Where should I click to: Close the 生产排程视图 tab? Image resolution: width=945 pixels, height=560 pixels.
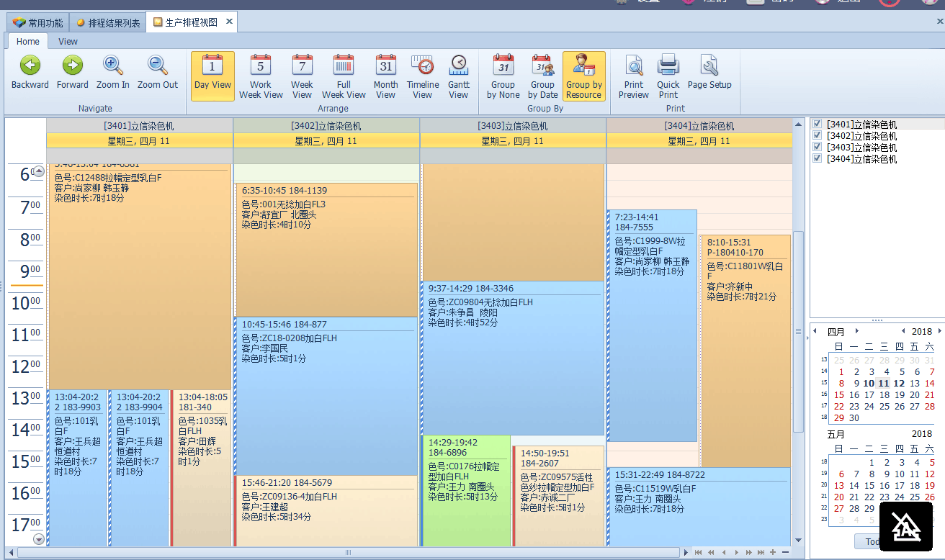coord(230,22)
